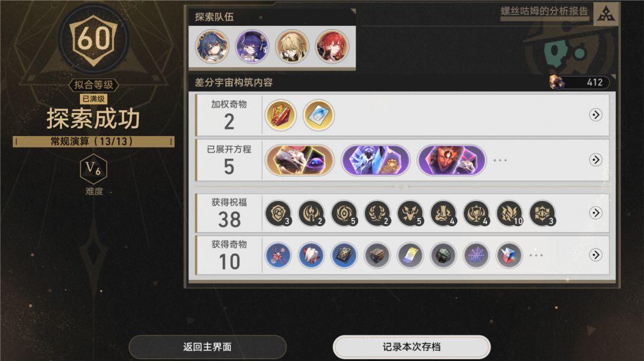Click the blonde character portrait in the team row

[x=292, y=46]
